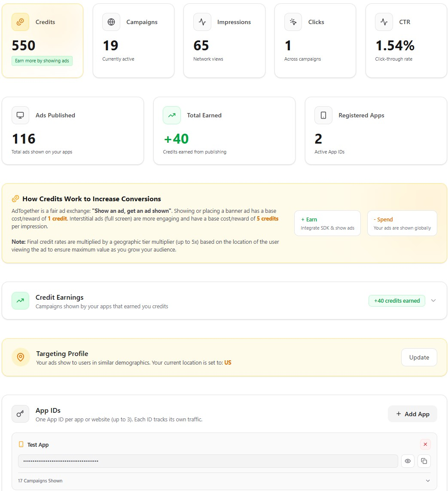Screen dimensions: 448x491
Task: Click the Add App button
Action: [x=412, y=414]
